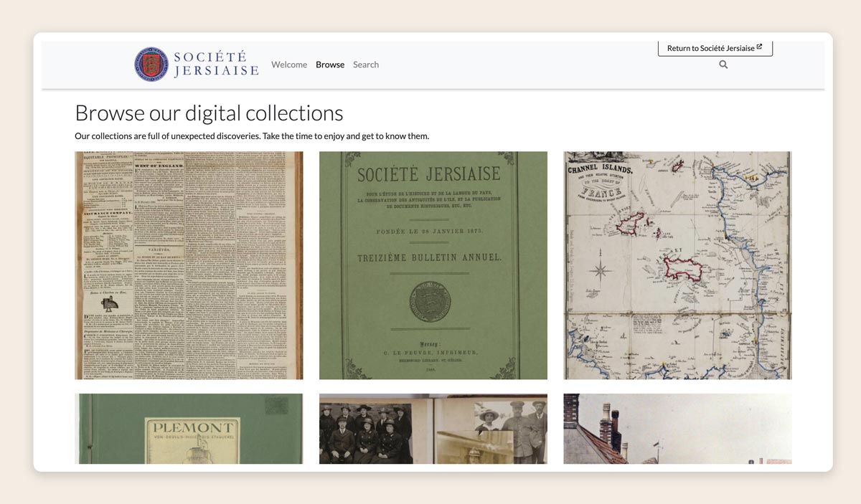Open the Plemont green booklet thumbnail

pyautogui.click(x=189, y=429)
